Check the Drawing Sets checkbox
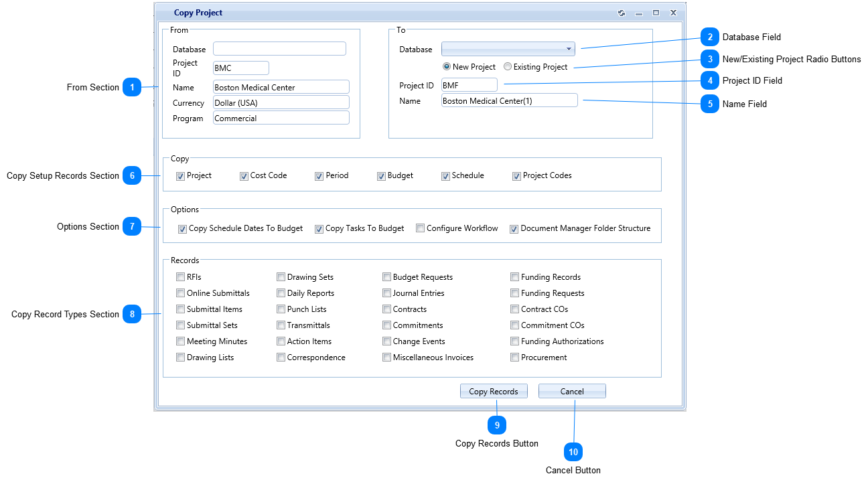868x482 pixels. tap(281, 277)
